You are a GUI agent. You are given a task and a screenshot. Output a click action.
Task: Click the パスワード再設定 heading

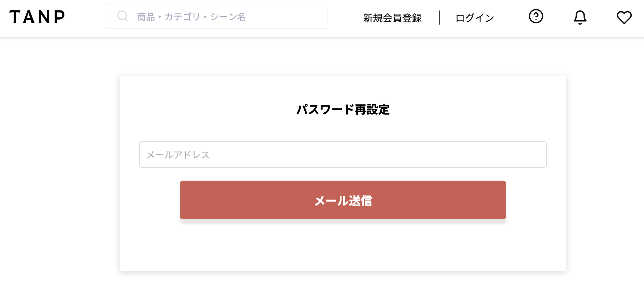point(343,109)
